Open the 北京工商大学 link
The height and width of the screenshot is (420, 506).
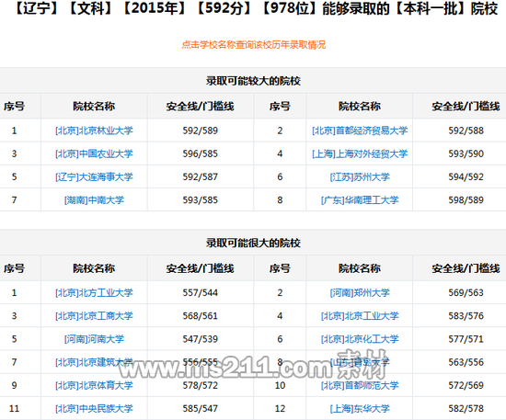94,316
